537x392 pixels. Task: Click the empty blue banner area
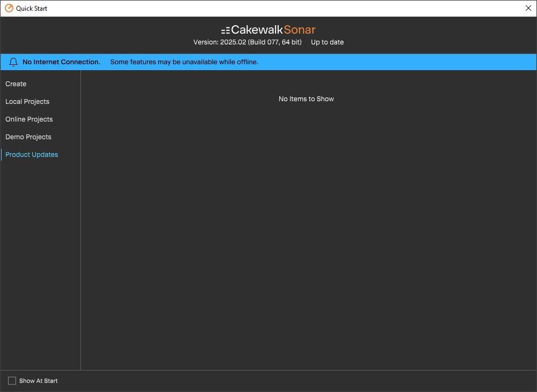tap(397, 62)
